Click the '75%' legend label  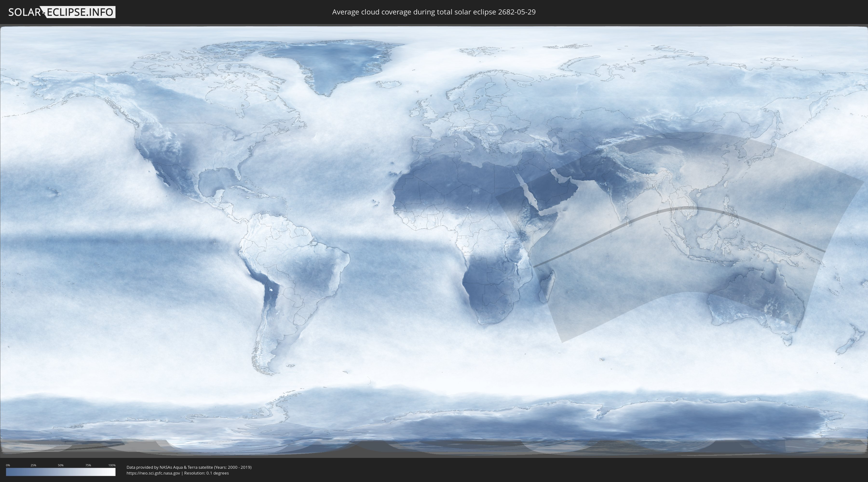pos(88,465)
